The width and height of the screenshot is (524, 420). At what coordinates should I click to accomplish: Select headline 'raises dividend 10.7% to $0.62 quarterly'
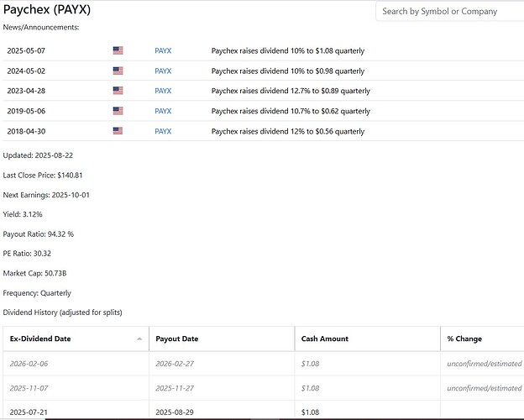coord(305,111)
